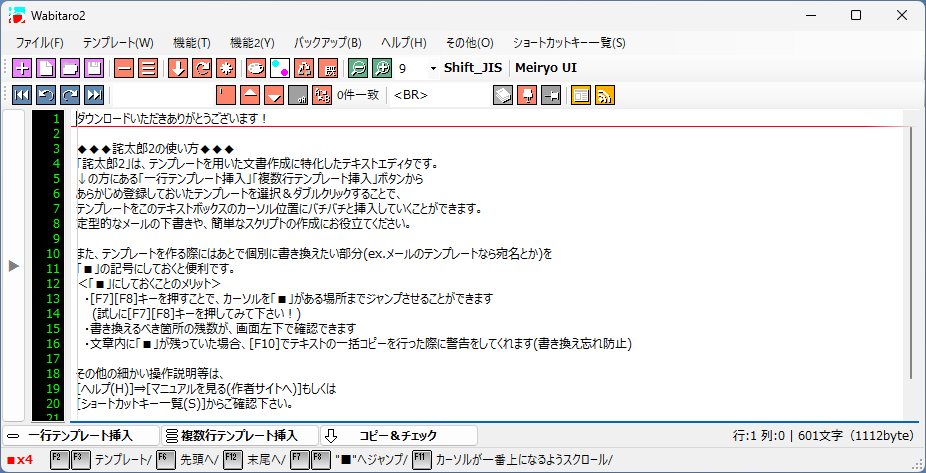
Task: Jump to start with blue rewind icon
Action: tap(21, 95)
